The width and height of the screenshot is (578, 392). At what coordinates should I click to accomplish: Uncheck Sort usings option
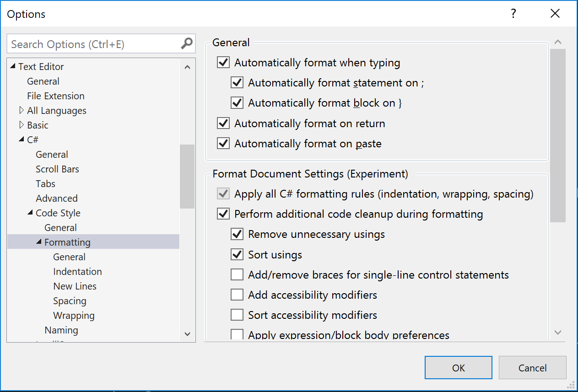[x=237, y=254]
